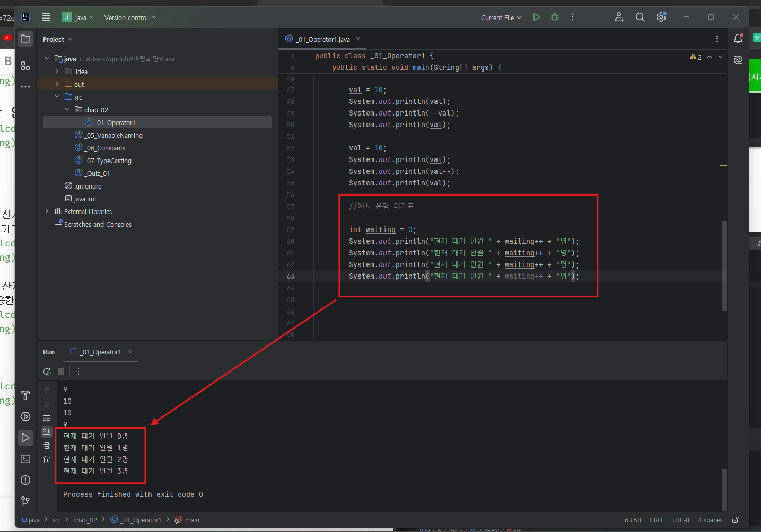Select _Quiz_01 file in project tree
761x532 pixels.
(x=92, y=173)
